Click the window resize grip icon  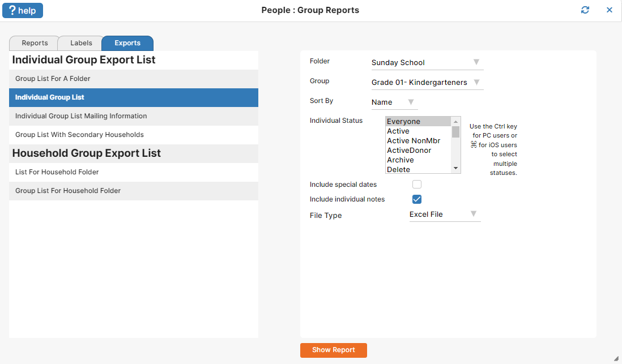(616, 358)
